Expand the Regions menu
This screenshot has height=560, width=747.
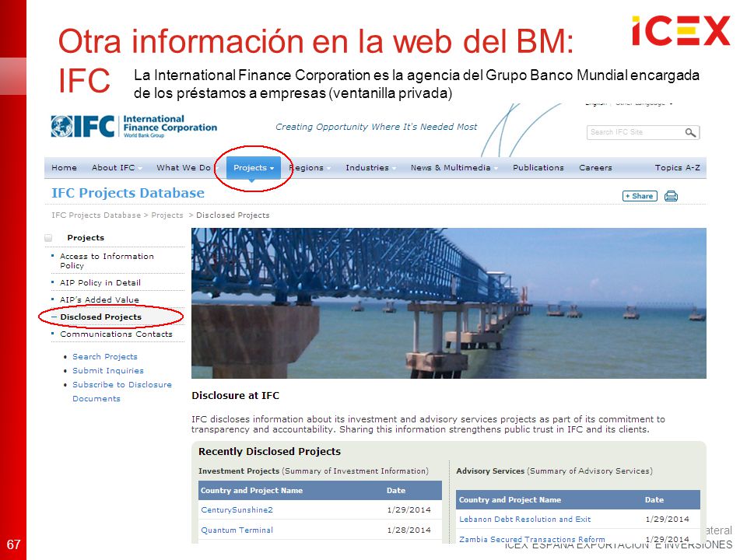(309, 168)
